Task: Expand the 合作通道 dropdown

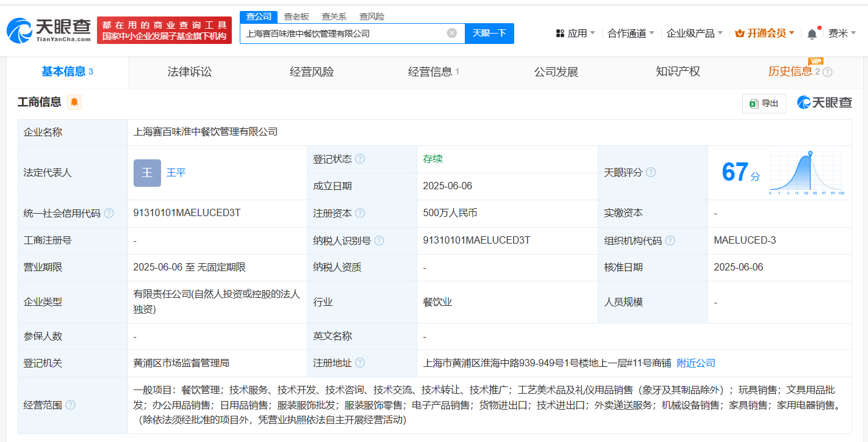Action: click(631, 34)
